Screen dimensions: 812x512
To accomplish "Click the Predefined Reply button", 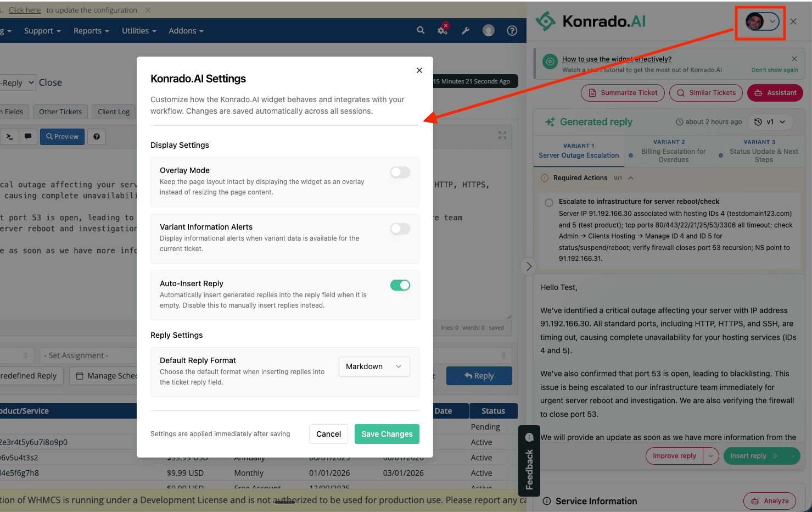I will (x=30, y=376).
